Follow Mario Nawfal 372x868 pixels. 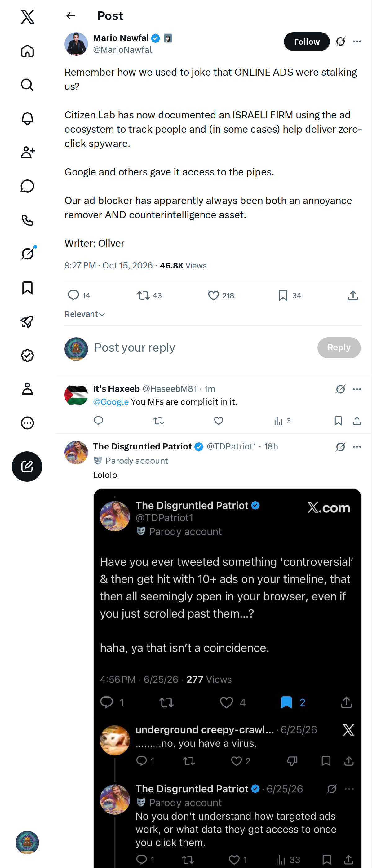pos(307,42)
